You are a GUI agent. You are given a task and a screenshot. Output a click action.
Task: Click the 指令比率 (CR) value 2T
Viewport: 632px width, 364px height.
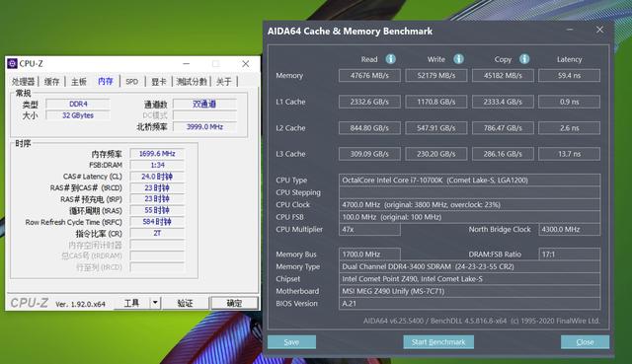[x=157, y=233]
